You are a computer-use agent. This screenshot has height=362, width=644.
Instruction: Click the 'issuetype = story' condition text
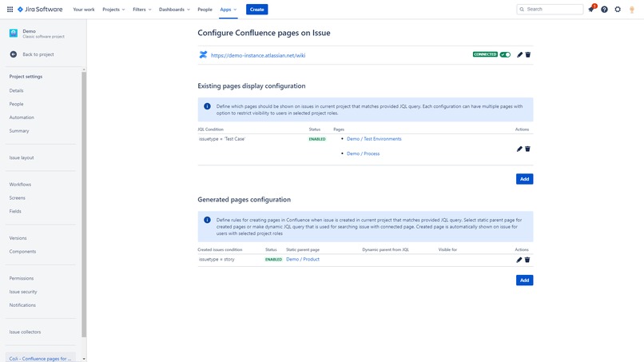pyautogui.click(x=217, y=259)
